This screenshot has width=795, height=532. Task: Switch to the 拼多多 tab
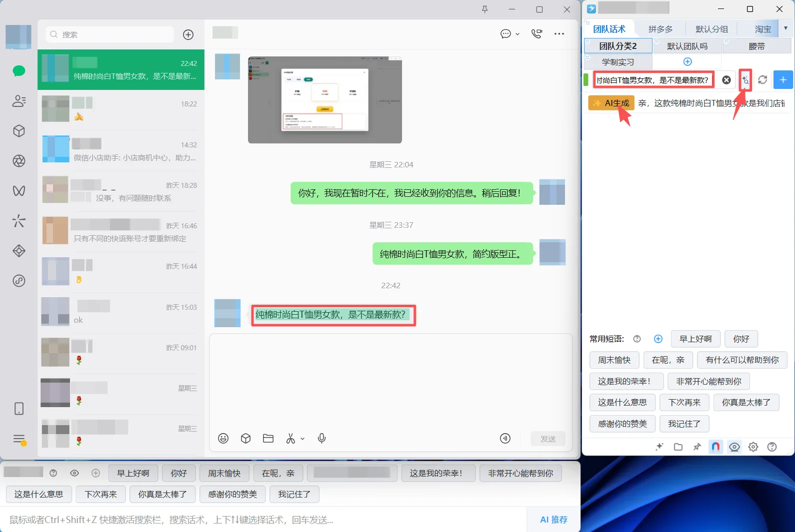[x=660, y=29]
